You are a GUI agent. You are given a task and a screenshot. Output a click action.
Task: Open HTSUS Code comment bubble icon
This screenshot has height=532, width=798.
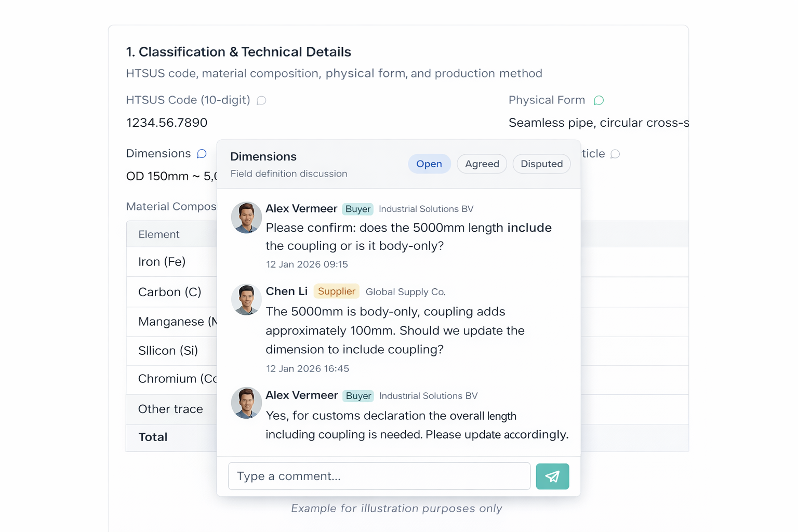pyautogui.click(x=261, y=100)
